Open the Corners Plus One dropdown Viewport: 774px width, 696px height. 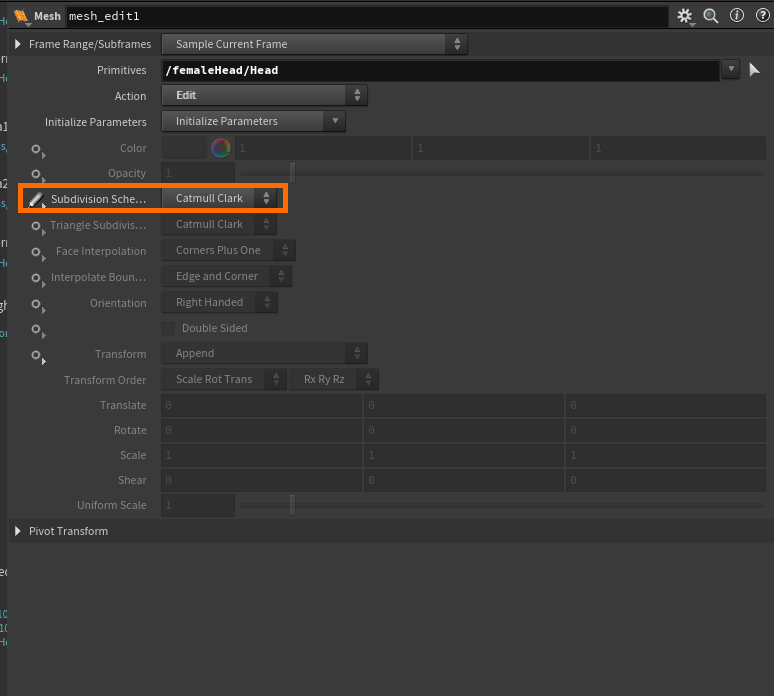click(229, 250)
